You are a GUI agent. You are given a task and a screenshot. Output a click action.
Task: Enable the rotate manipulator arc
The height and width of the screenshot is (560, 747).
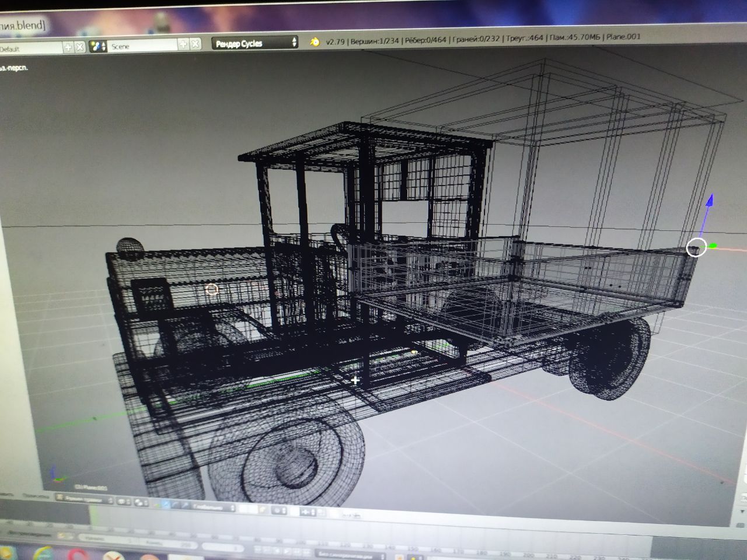point(175,505)
